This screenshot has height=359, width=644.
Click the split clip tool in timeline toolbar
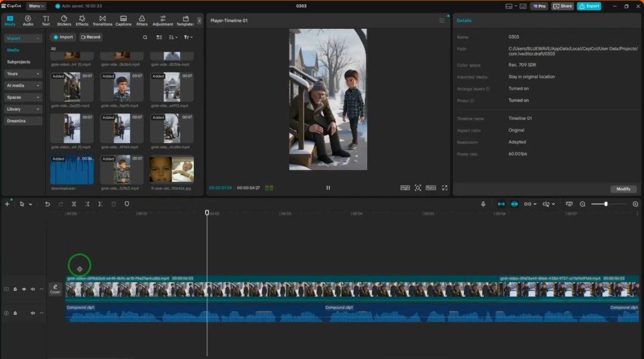[74, 204]
